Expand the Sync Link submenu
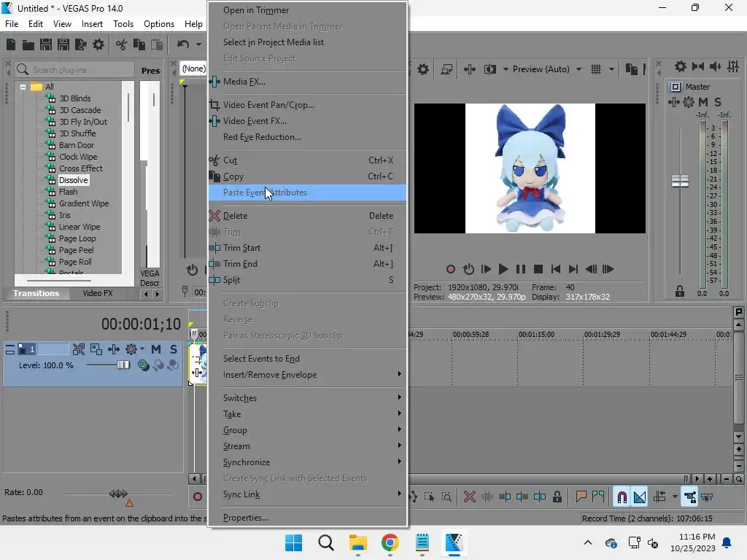 click(x=307, y=494)
